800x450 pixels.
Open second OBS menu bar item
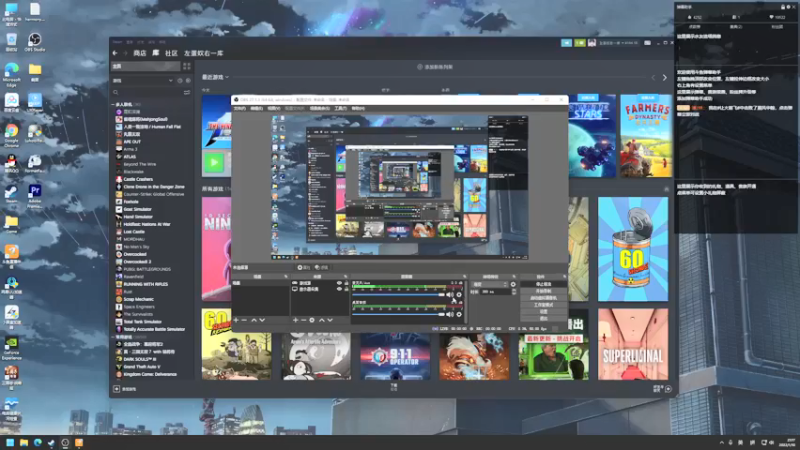click(257, 108)
